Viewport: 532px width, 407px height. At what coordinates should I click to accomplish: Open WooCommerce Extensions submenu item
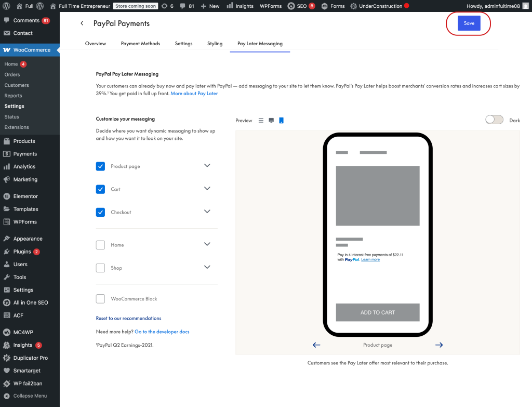17,127
